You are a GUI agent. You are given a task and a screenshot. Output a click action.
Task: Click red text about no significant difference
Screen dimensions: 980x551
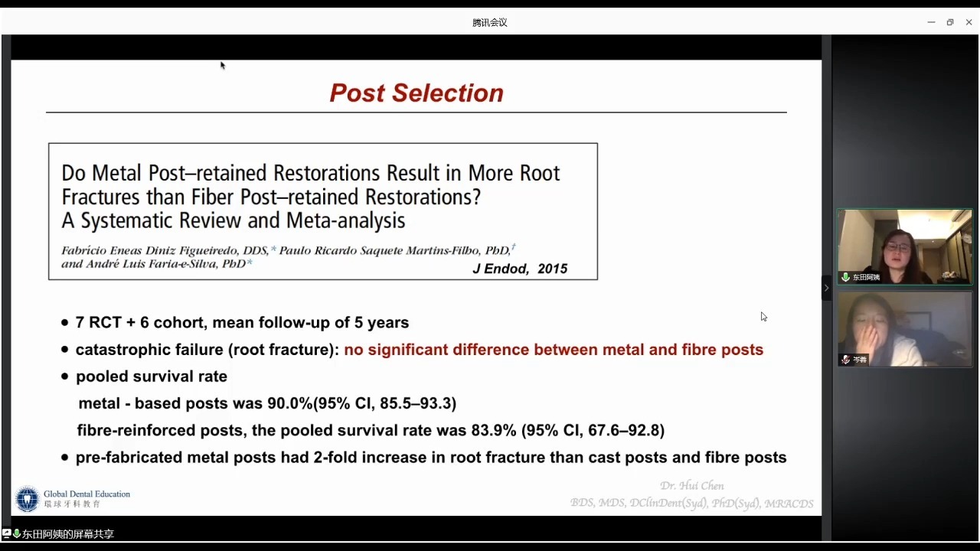point(553,350)
